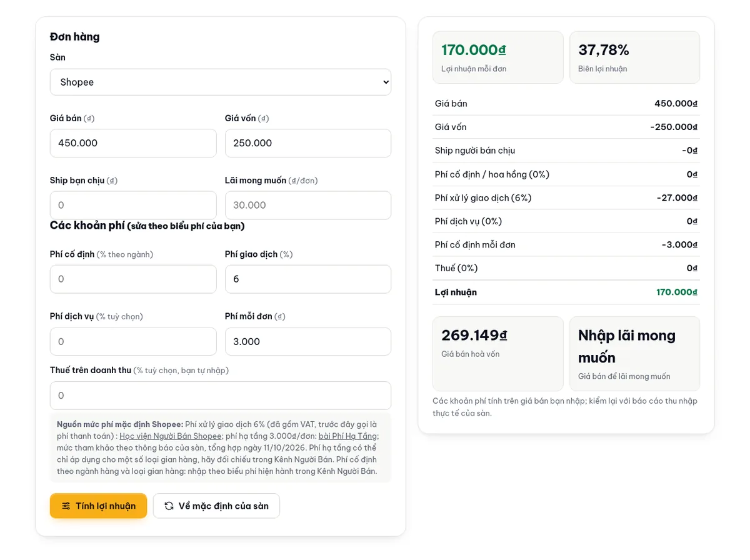Focus the Thuế trên doanh thu input

(221, 396)
